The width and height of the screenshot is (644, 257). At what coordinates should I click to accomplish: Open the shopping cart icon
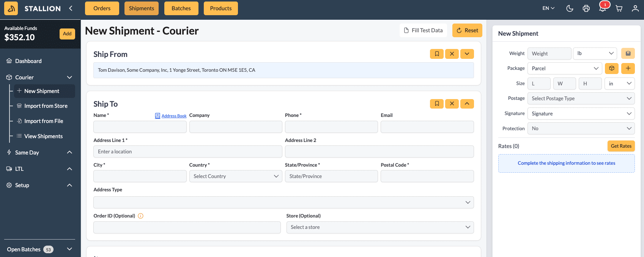619,8
